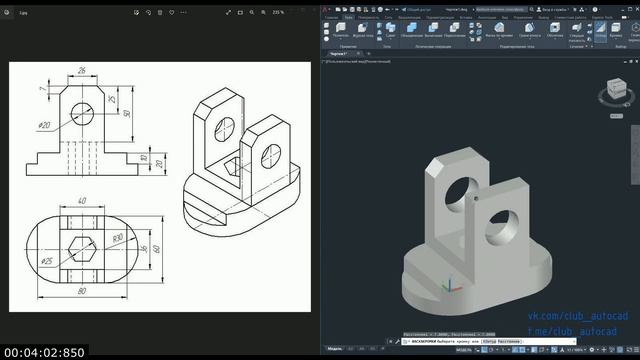This screenshot has width=640, height=360.
Task: Switch to the Визуализация ribbon tab
Action: tap(409, 18)
